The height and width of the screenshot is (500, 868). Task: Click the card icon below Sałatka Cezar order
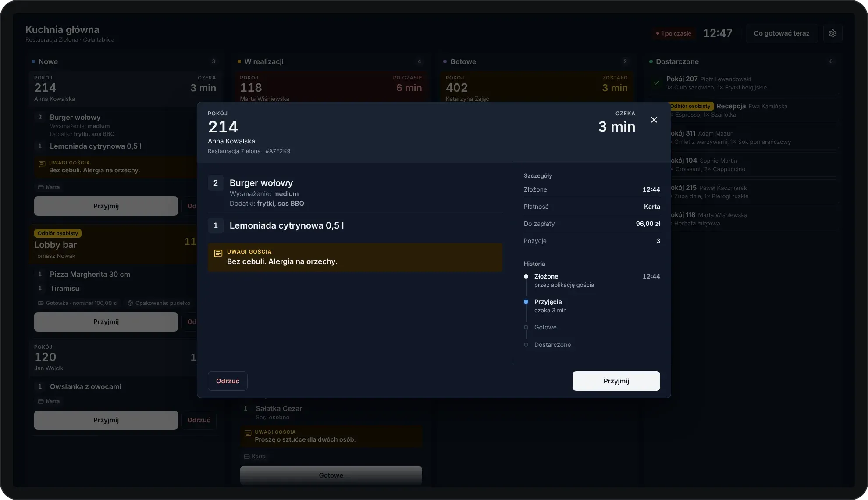pos(246,457)
